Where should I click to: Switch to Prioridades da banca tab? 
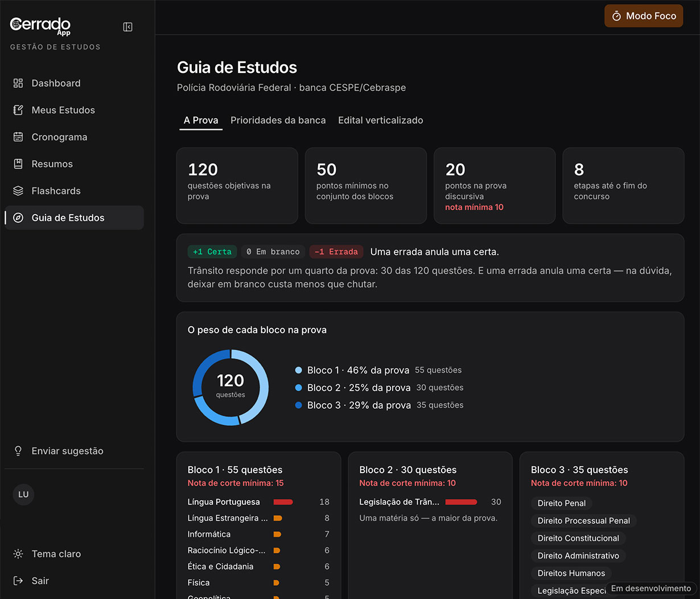[x=278, y=120]
